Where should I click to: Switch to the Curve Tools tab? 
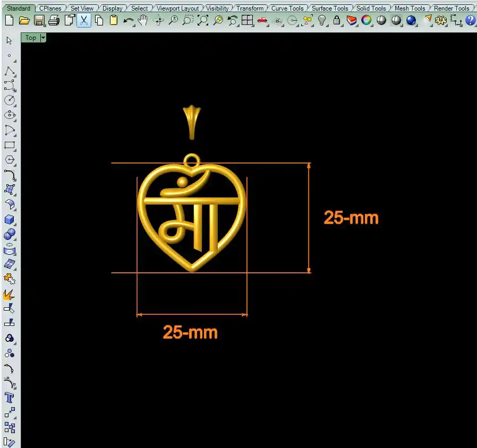click(287, 8)
